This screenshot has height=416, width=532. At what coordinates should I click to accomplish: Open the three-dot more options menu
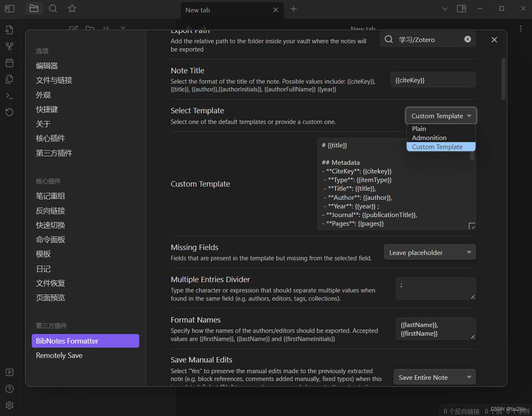tap(521, 28)
